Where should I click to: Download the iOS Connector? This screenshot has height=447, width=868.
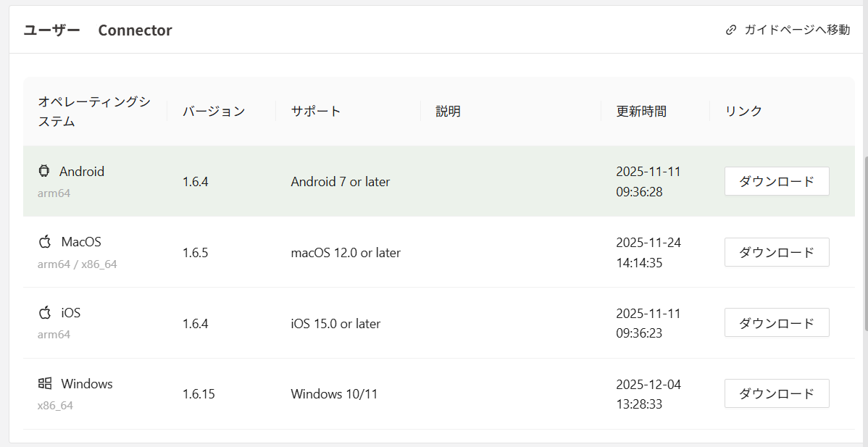[777, 322]
